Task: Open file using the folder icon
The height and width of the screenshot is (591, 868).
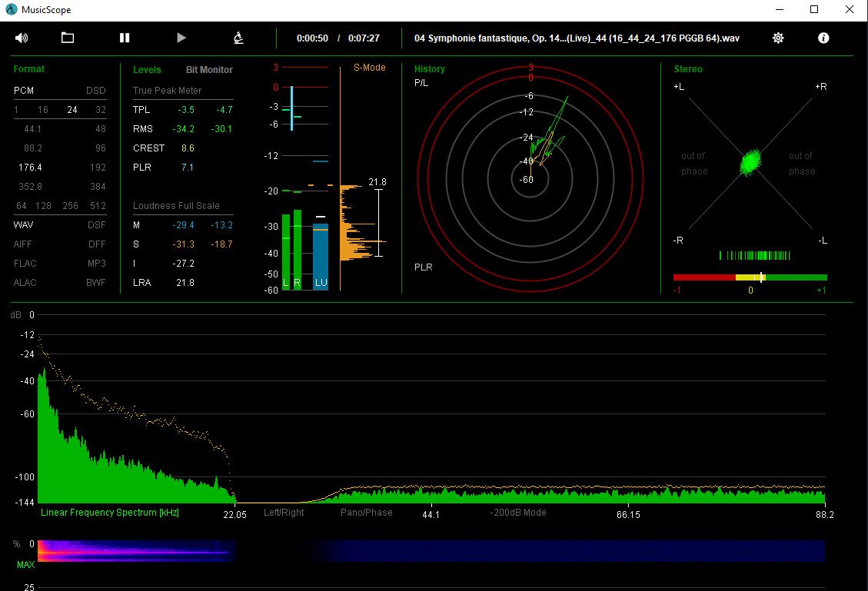Action: tap(68, 38)
